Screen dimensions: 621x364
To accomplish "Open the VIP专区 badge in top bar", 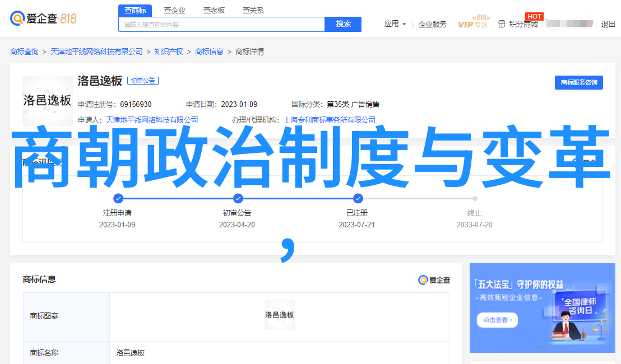I will pyautogui.click(x=472, y=24).
